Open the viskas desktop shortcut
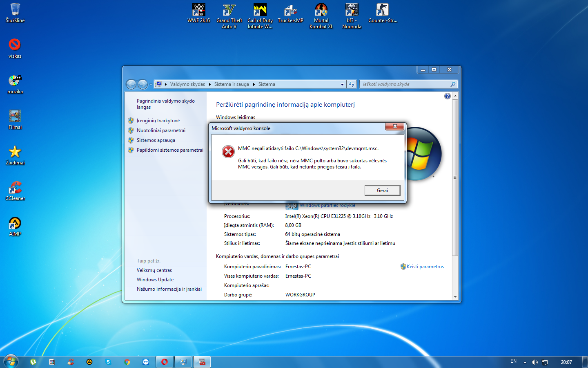This screenshot has height=368, width=588. click(x=15, y=48)
